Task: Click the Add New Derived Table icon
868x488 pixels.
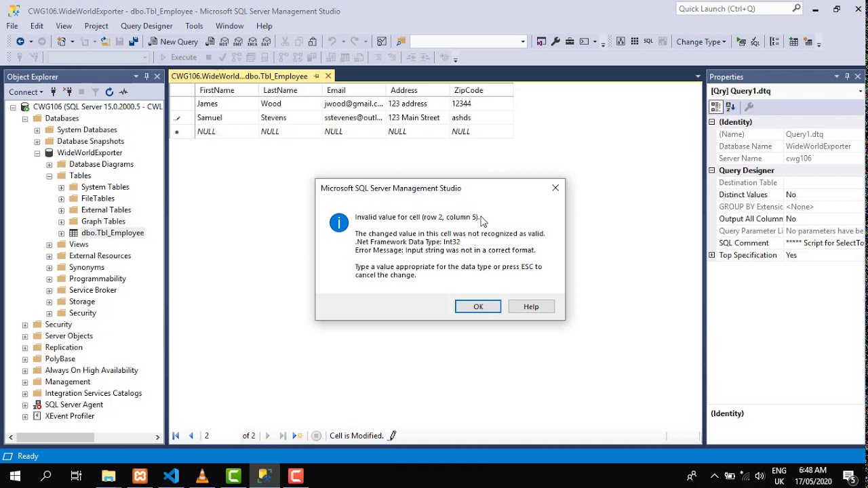Action: click(x=808, y=41)
